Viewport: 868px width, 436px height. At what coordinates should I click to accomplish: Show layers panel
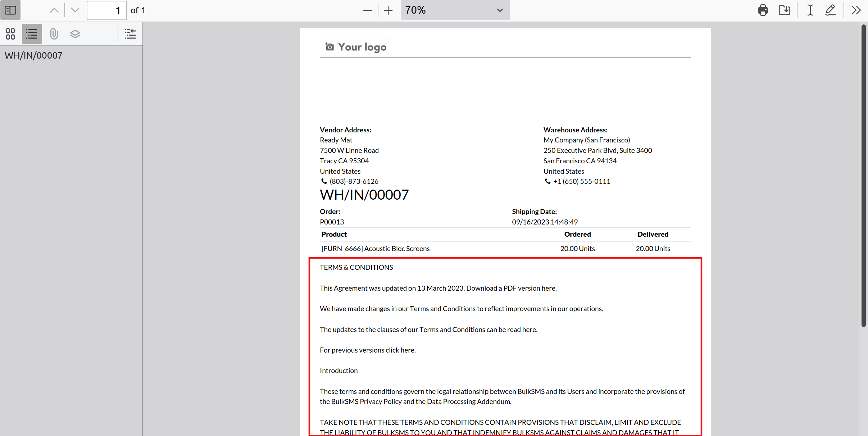pos(75,34)
